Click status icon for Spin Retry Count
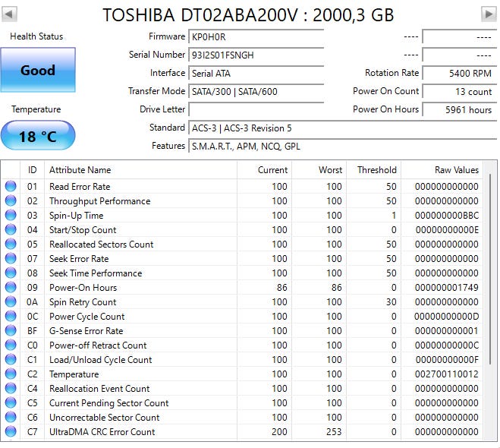Screen dimensions: 500x448 click(x=11, y=301)
